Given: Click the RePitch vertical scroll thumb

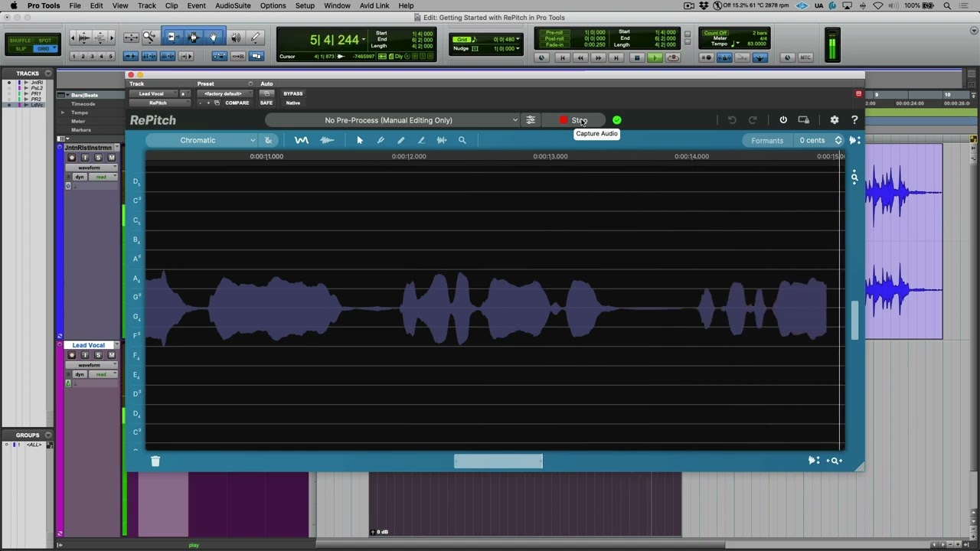Looking at the screenshot, I should click(854, 320).
